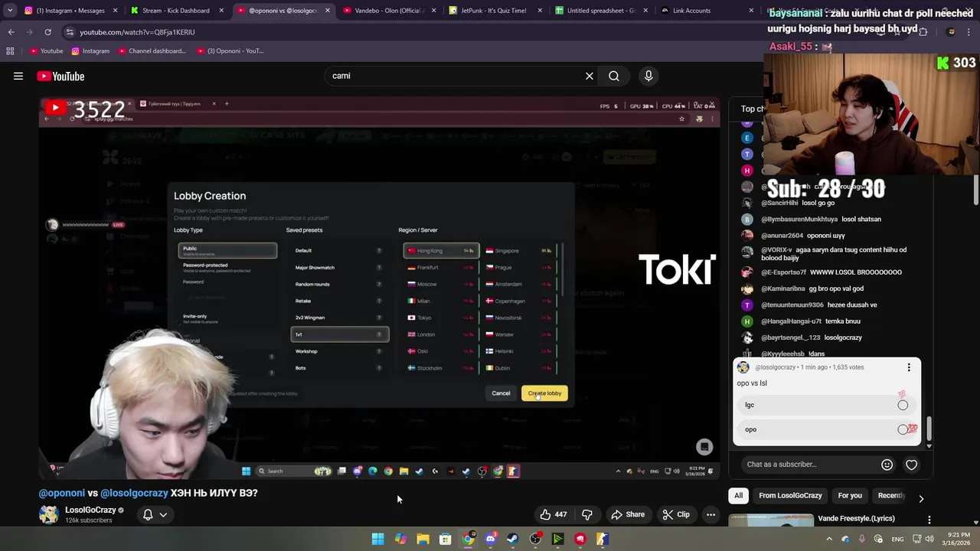The height and width of the screenshot is (551, 980).
Task: Open LosolGoCrazy channel name link
Action: click(x=90, y=510)
